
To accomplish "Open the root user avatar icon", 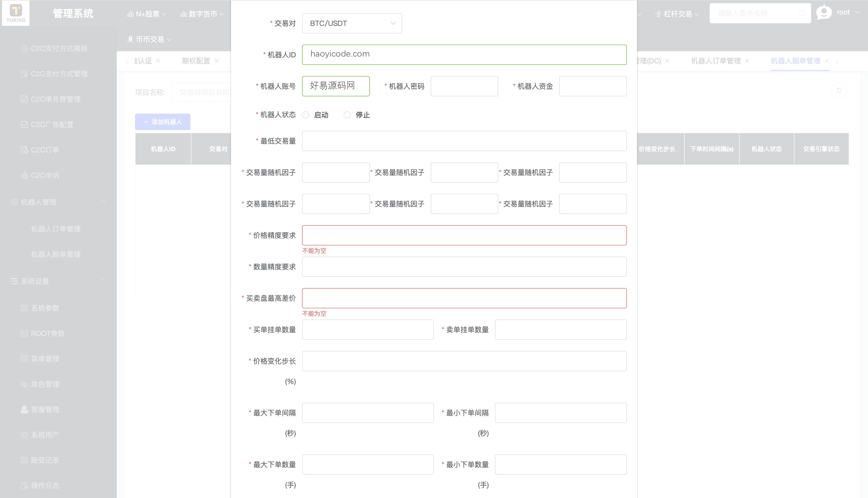I will pos(825,12).
